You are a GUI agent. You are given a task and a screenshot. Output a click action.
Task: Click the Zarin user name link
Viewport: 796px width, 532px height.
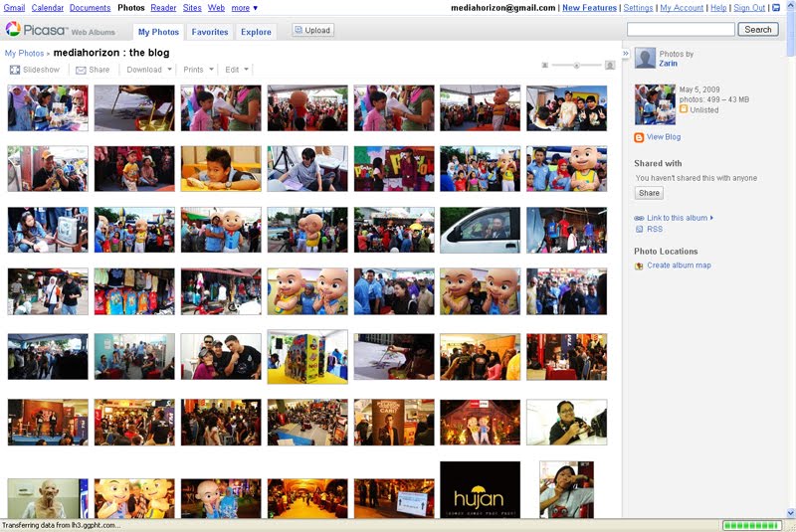[x=668, y=64]
